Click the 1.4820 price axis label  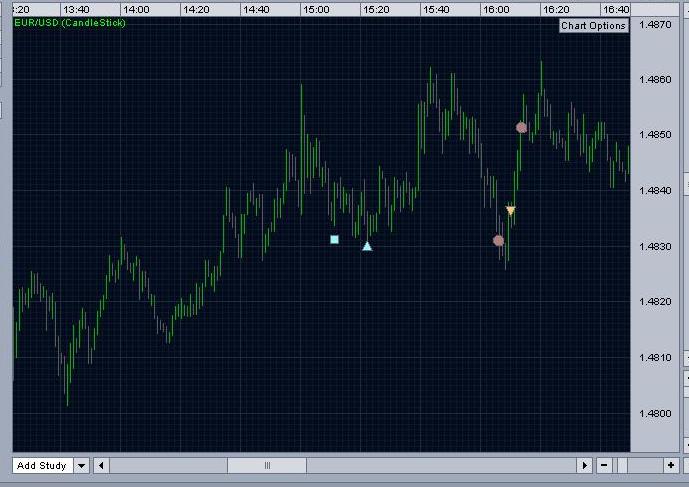[x=655, y=302]
